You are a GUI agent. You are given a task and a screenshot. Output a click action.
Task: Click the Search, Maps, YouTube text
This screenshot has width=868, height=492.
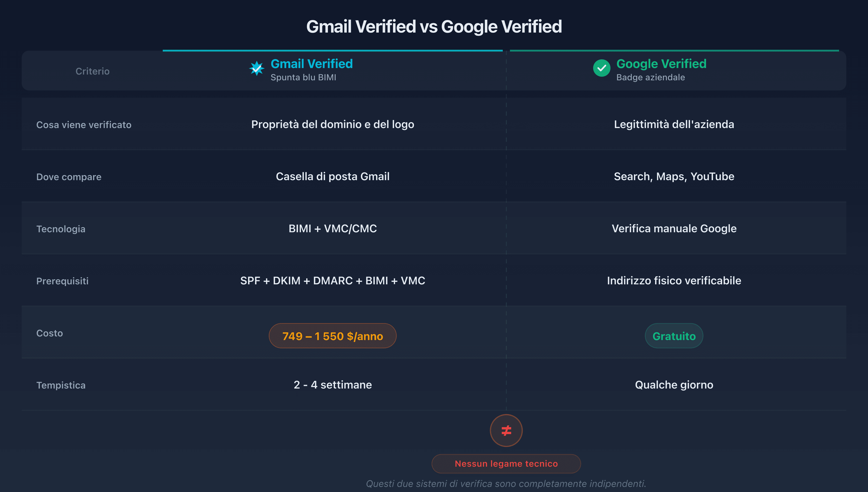coord(673,176)
